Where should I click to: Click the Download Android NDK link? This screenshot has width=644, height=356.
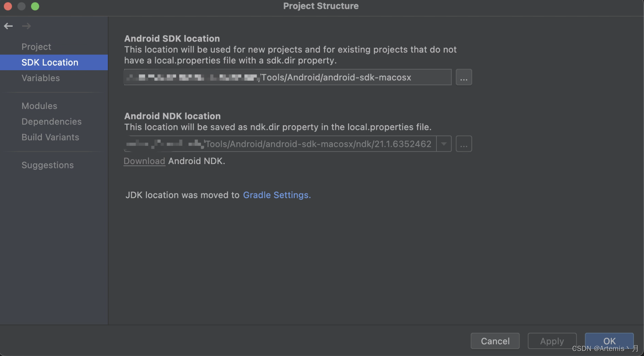pos(144,161)
